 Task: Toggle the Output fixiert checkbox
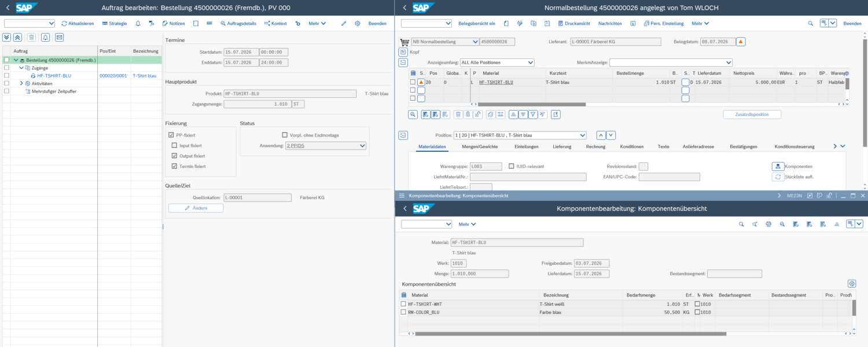(x=174, y=156)
